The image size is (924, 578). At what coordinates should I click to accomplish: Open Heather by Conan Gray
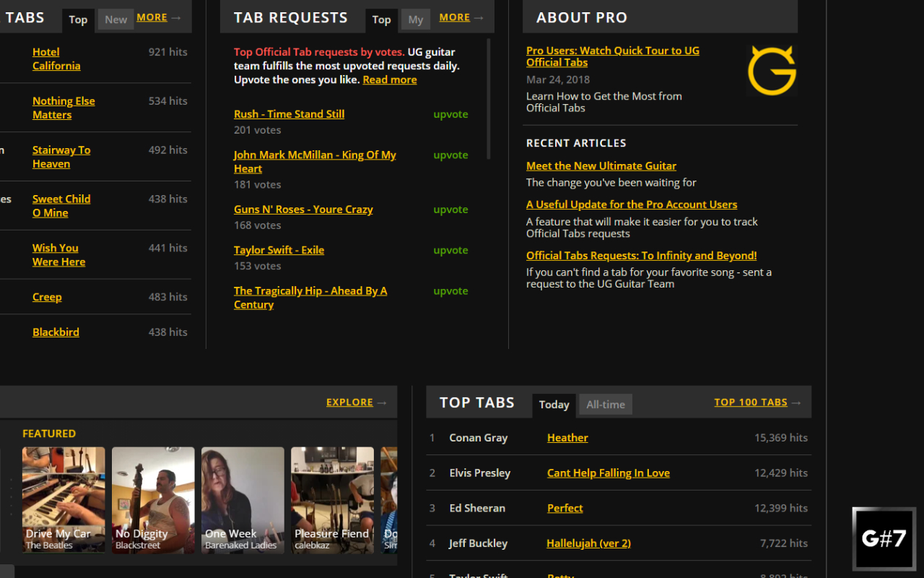pyautogui.click(x=567, y=438)
